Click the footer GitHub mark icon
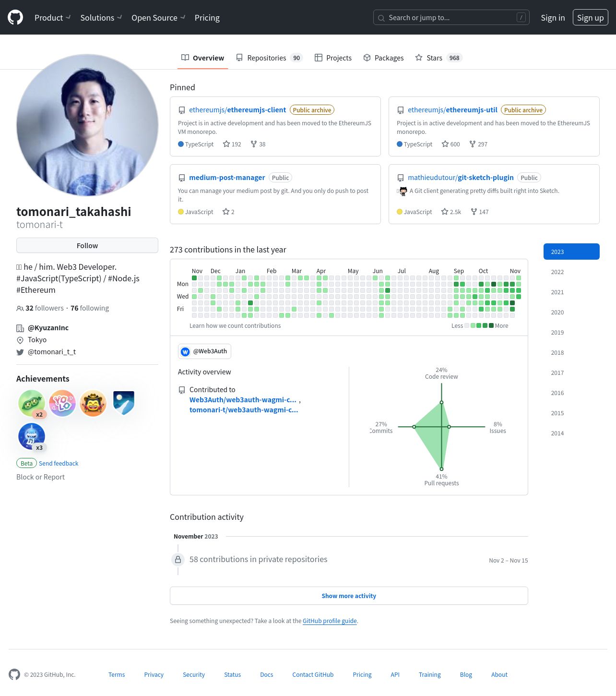The height and width of the screenshot is (696, 616). point(14,674)
